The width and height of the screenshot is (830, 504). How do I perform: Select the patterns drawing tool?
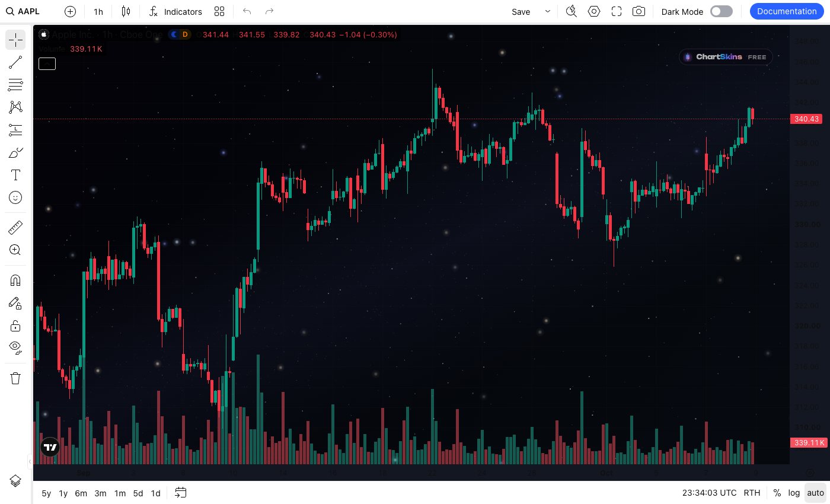click(15, 107)
